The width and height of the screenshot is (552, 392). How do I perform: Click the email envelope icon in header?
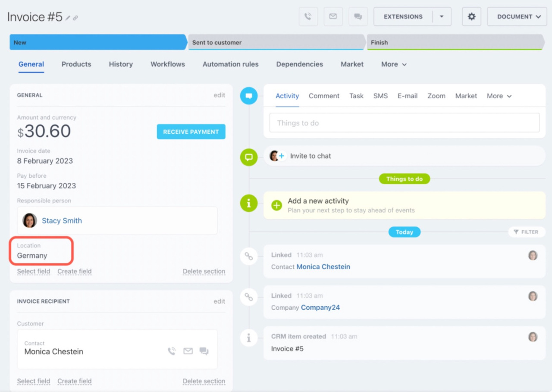pos(333,17)
